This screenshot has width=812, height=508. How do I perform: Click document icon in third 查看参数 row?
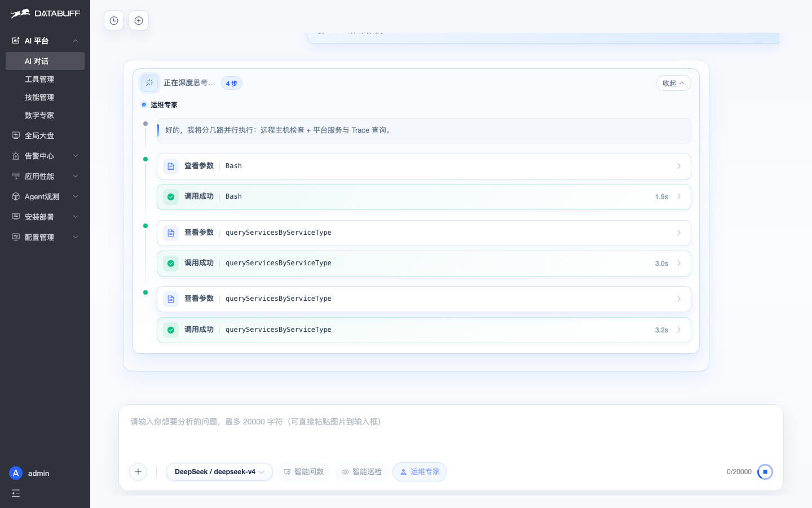(x=171, y=299)
